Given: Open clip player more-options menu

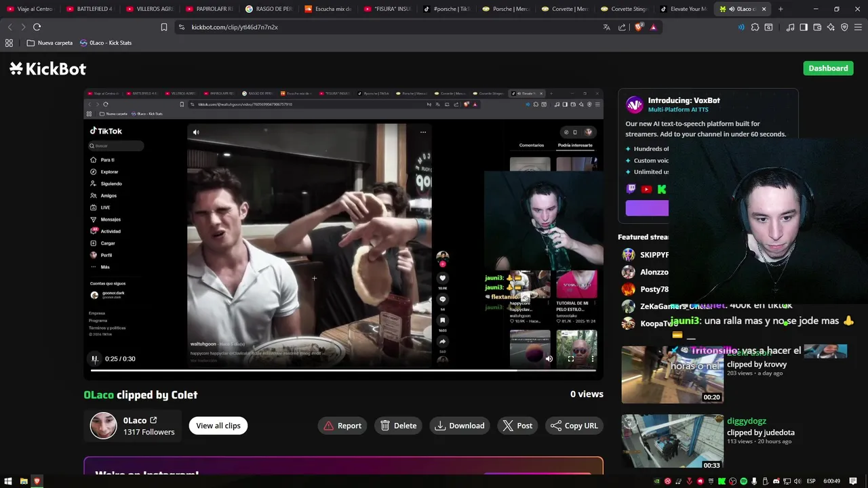Looking at the screenshot, I should click(x=592, y=359).
